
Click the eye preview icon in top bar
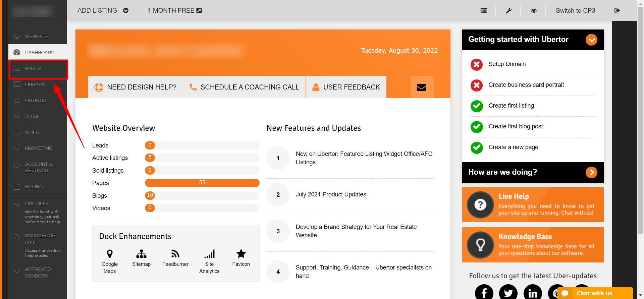pyautogui.click(x=534, y=10)
